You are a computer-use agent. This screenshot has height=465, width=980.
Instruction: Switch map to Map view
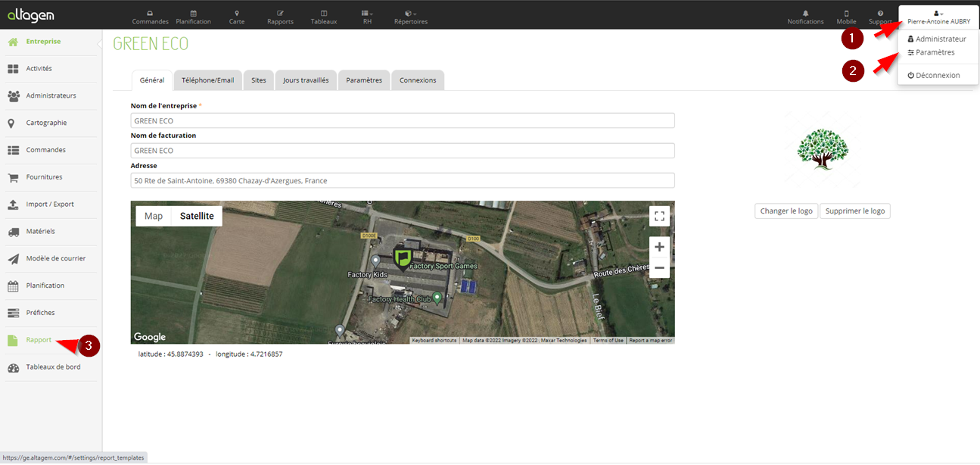(154, 216)
